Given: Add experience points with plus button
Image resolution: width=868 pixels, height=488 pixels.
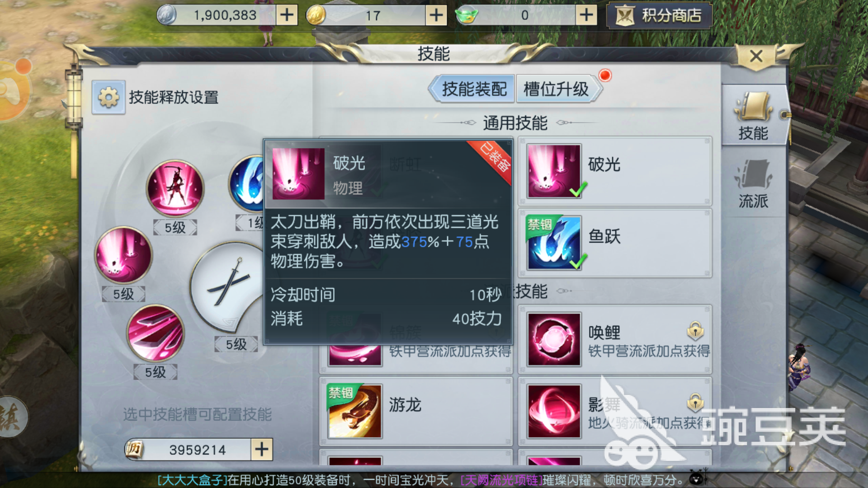Looking at the screenshot, I should coord(262,449).
